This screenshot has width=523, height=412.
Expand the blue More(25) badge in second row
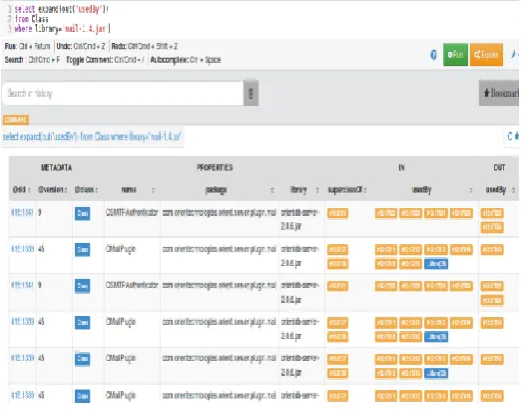pyautogui.click(x=436, y=264)
